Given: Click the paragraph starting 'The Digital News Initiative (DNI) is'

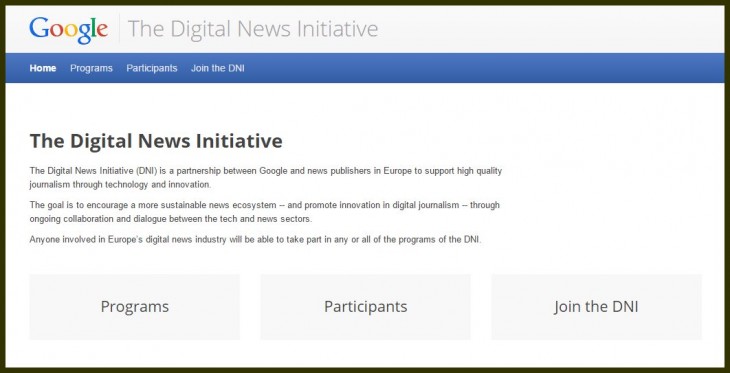Looking at the screenshot, I should pos(266,177).
